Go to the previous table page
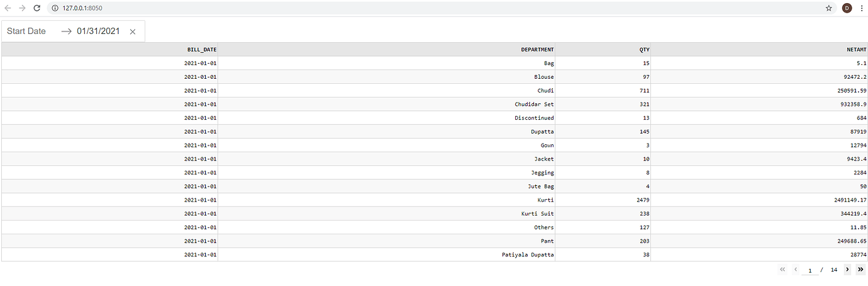Screen dimensions: 868x286 tap(796, 270)
